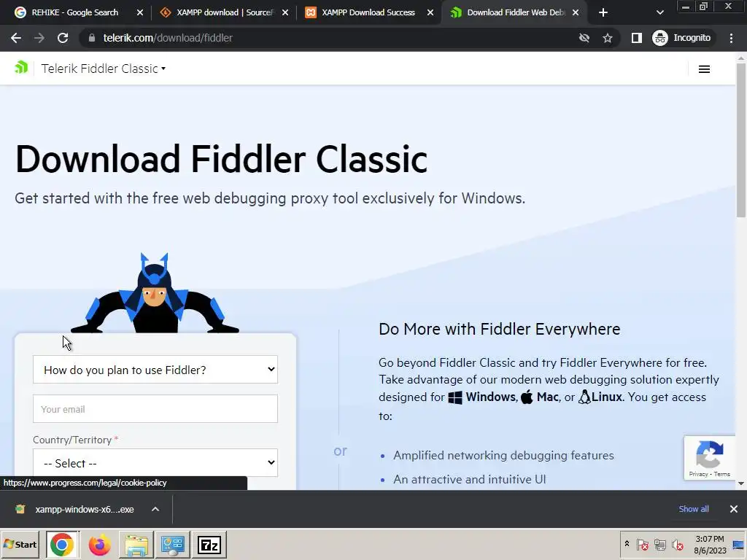Click the 'Do More with Fiddler Everywhere' heading
The width and height of the screenshot is (747, 560).
tap(499, 329)
